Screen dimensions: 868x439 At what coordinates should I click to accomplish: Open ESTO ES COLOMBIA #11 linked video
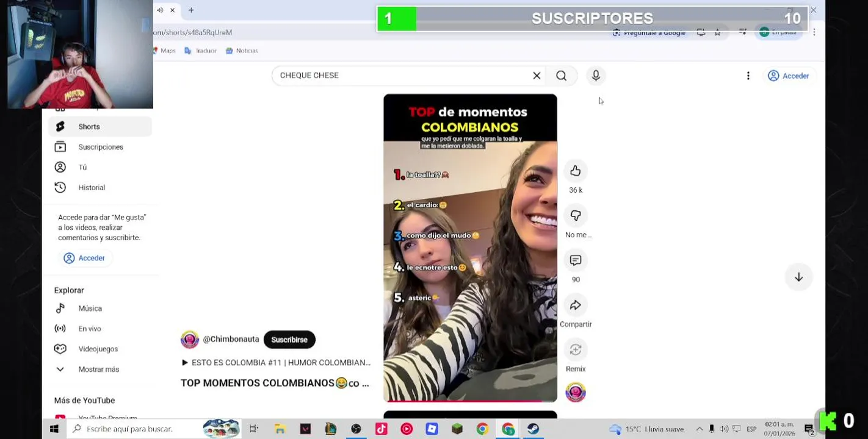tap(276, 362)
